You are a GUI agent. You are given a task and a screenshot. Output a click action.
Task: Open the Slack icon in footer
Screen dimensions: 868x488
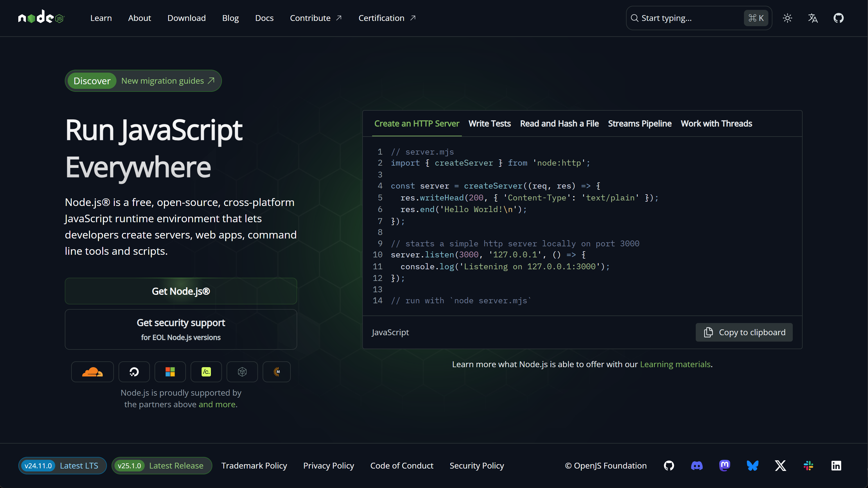808,465
